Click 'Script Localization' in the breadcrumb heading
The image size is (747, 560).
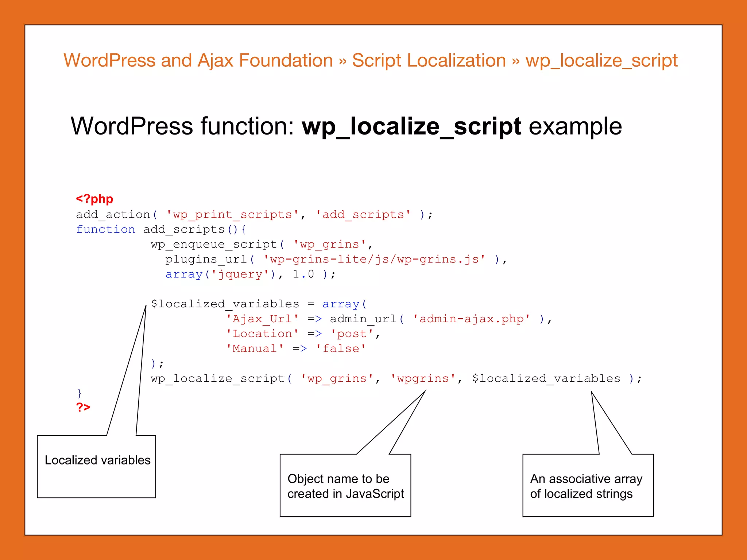429,61
